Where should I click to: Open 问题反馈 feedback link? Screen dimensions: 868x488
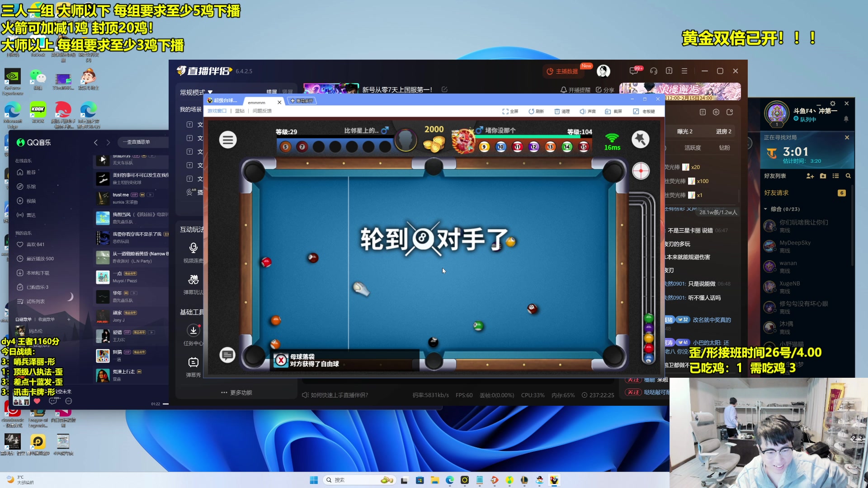[x=262, y=111]
